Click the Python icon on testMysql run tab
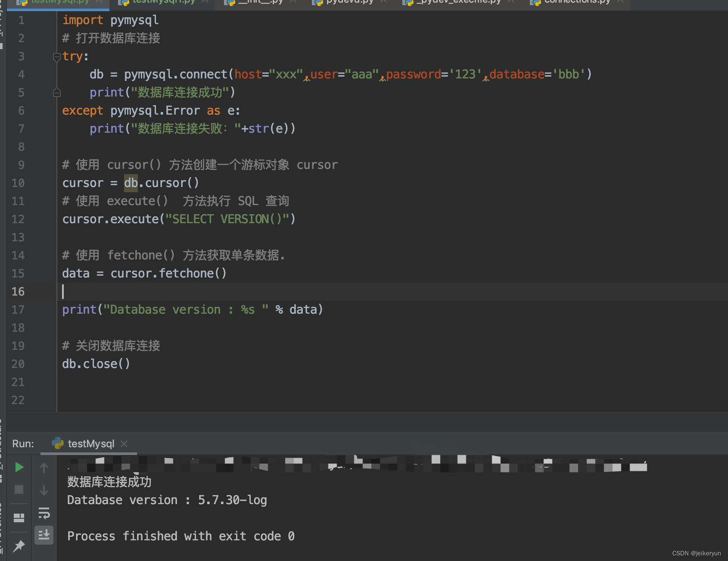This screenshot has width=728, height=561. coord(58,443)
